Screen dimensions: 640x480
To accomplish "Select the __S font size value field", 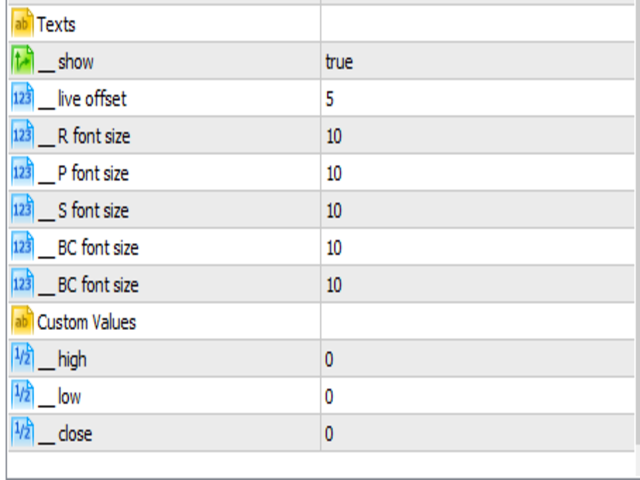I will [478, 211].
